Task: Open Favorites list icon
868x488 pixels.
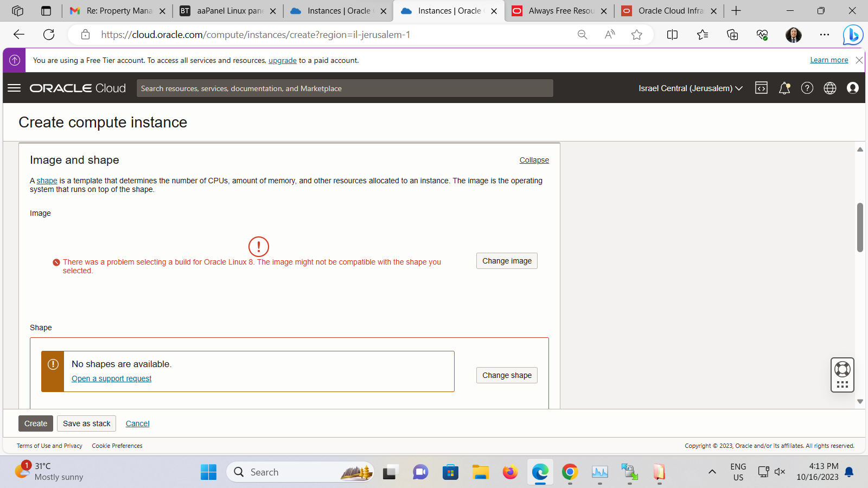Action: 703,35
